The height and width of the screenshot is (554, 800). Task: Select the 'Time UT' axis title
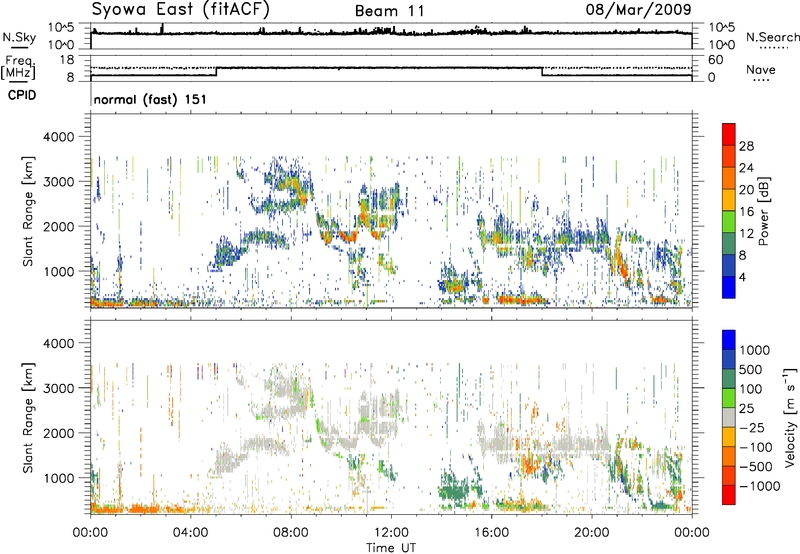pos(391,548)
